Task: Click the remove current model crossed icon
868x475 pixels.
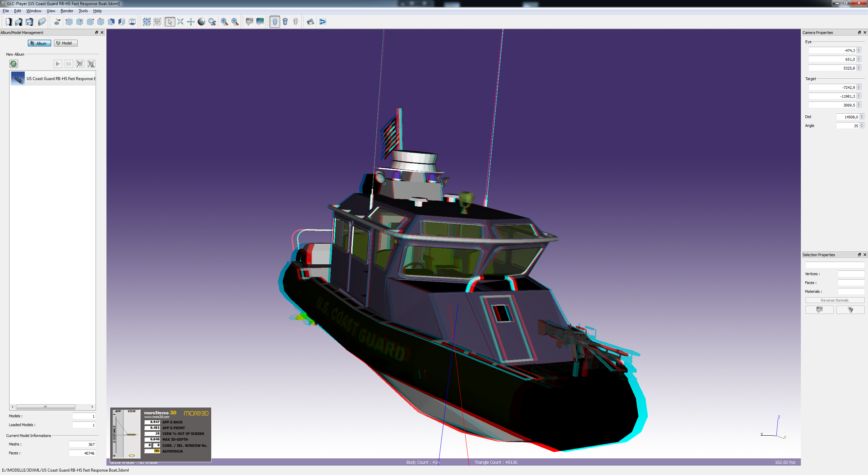Action: 80,64
